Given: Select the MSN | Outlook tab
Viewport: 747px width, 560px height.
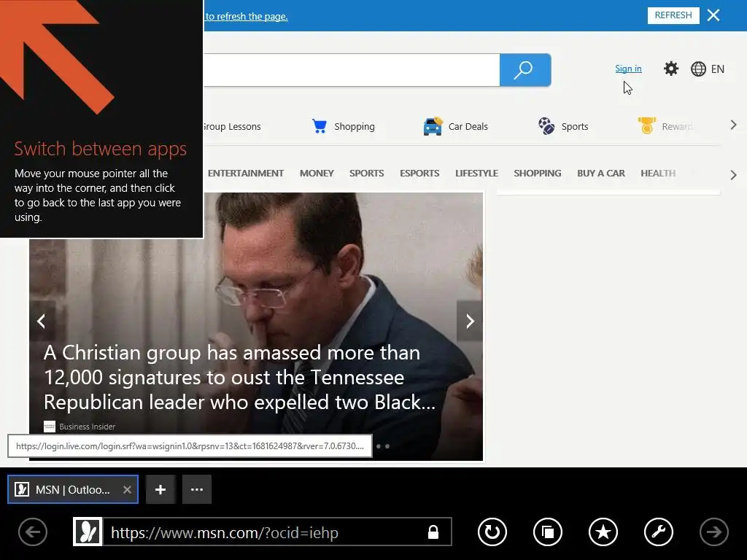Looking at the screenshot, I should (73, 489).
